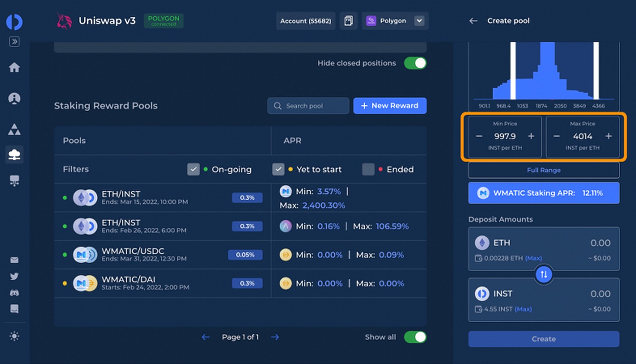This screenshot has width=636, height=364.
Task: Open the Discord icon link
Action: 14,293
